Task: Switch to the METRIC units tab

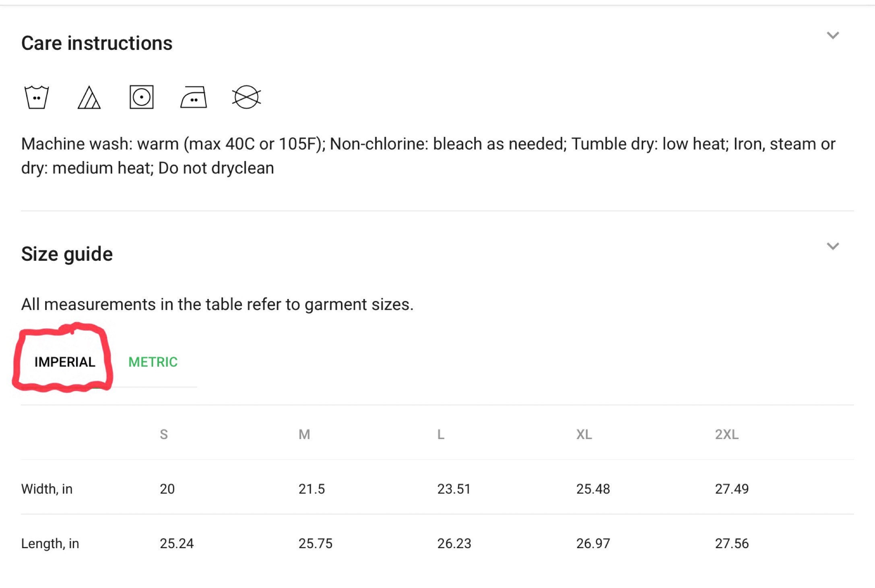Action: point(153,362)
